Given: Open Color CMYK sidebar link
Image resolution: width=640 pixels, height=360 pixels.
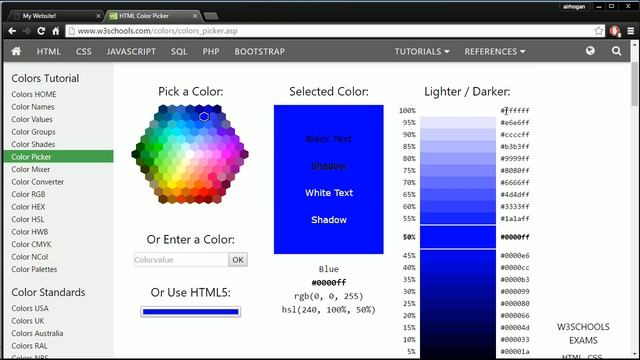Looking at the screenshot, I should (x=31, y=244).
